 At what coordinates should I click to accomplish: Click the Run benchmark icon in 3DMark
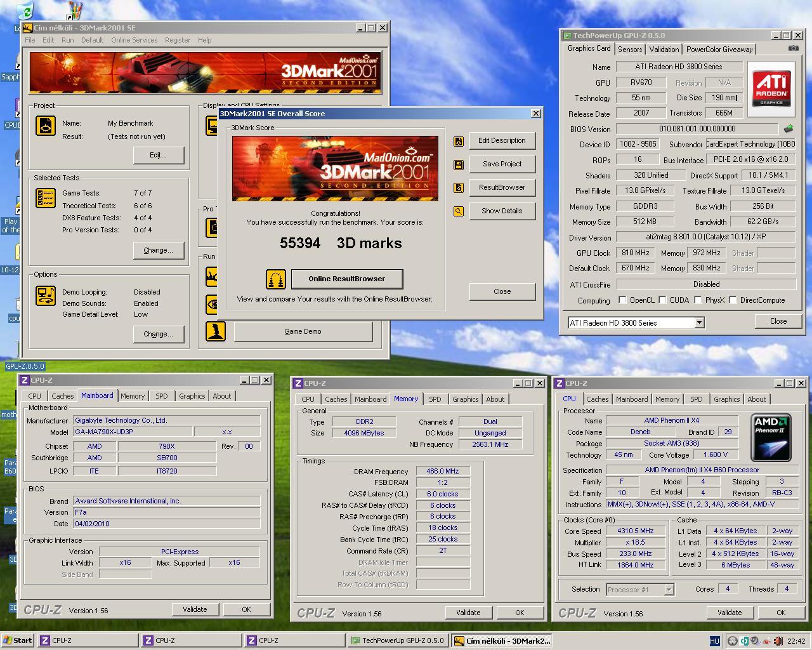(x=213, y=277)
